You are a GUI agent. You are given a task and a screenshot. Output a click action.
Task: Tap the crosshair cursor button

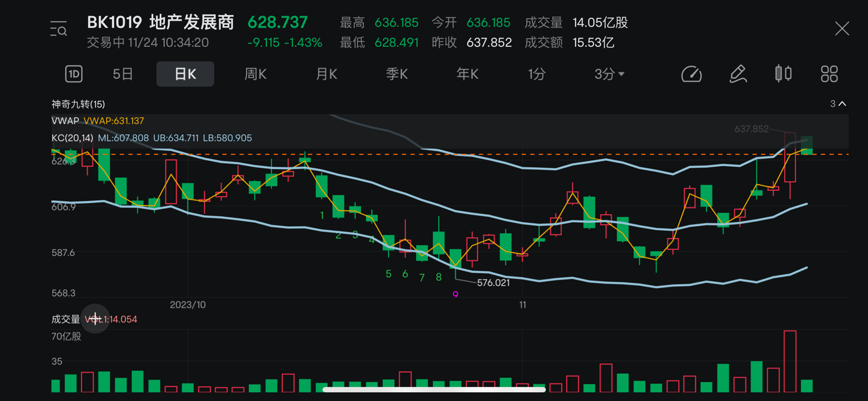pos(95,319)
